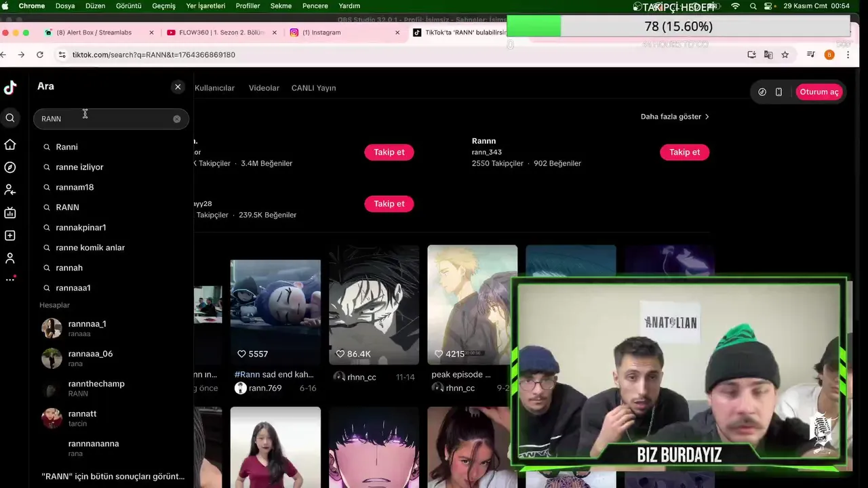Clear the RANN search text
The height and width of the screenshot is (488, 868).
click(177, 119)
